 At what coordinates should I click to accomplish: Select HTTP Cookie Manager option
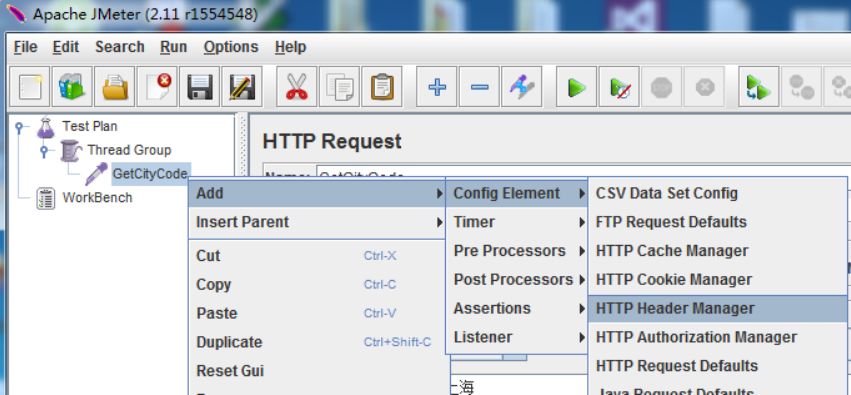pyautogui.click(x=717, y=279)
